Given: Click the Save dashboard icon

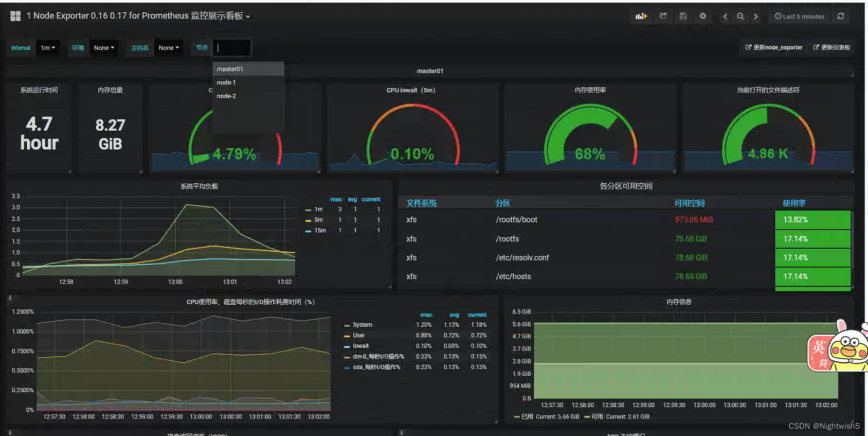Looking at the screenshot, I should coord(683,16).
